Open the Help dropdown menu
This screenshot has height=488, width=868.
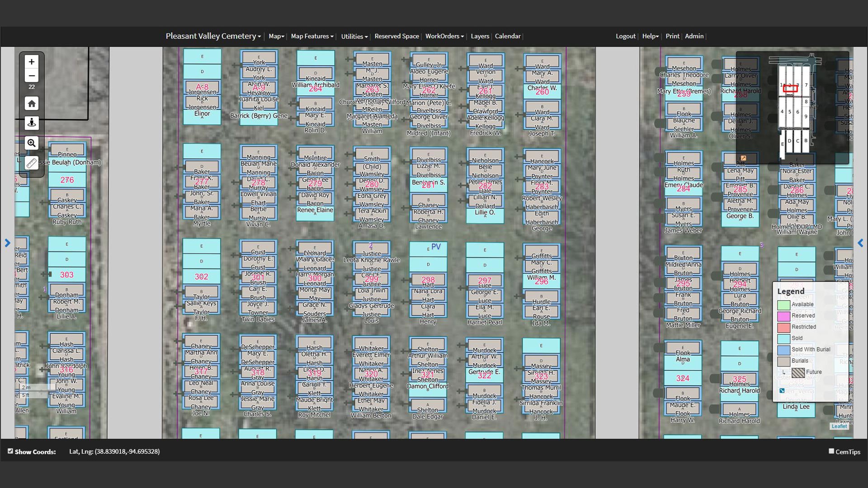(x=651, y=36)
